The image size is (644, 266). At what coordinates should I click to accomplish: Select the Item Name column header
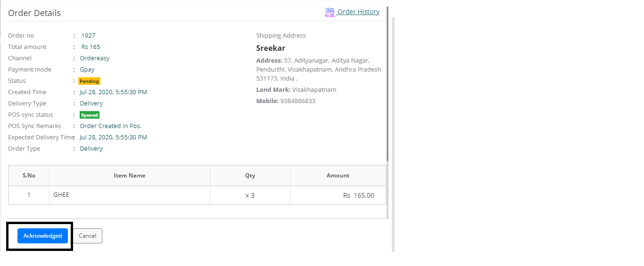pyautogui.click(x=130, y=176)
